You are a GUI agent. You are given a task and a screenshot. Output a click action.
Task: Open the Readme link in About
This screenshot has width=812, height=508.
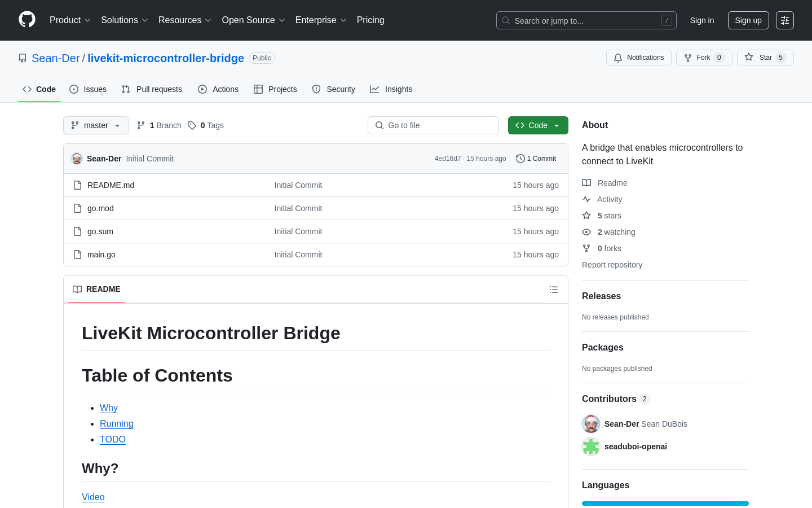(x=604, y=183)
